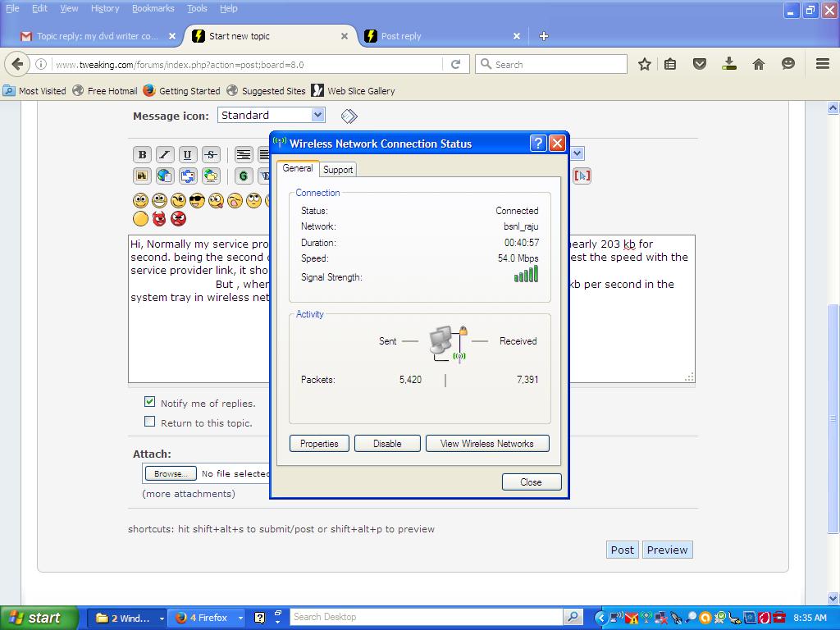The height and width of the screenshot is (630, 840).
Task: Click the Bold formatting button
Action: click(142, 154)
